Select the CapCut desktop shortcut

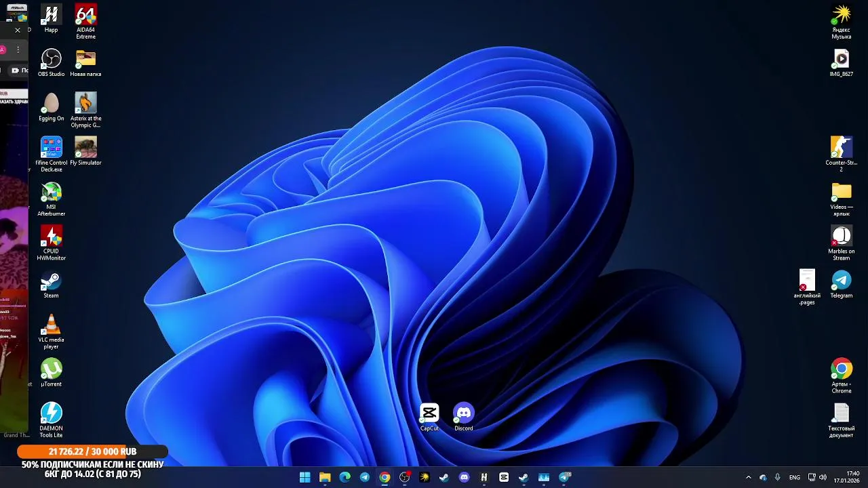(429, 417)
